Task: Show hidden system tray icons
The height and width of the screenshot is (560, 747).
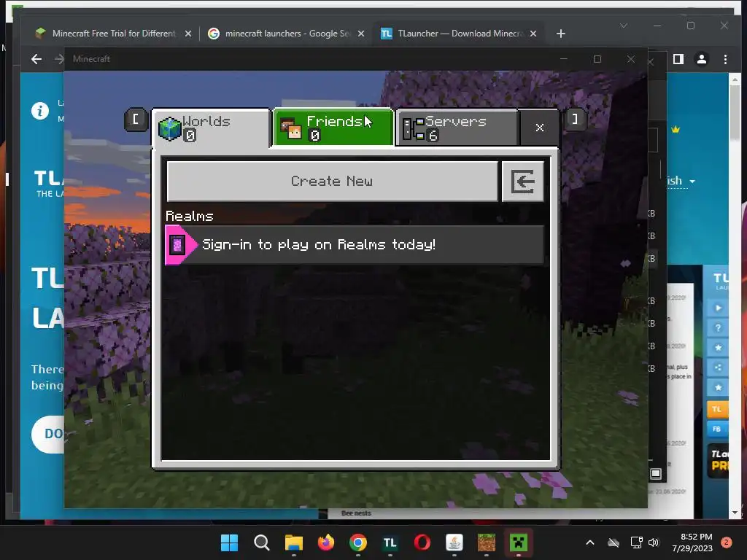Action: 589,542
